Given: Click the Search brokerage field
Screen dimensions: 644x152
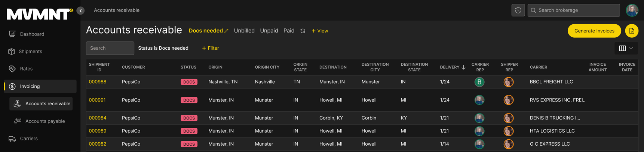Looking at the screenshot, I should pos(574,10).
